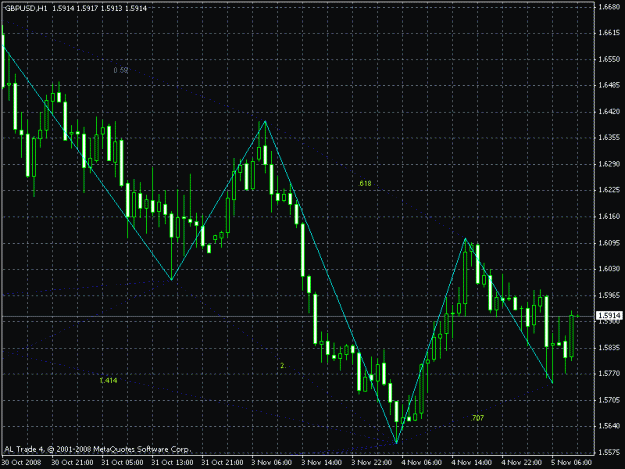Select the zigzag peak near 3 Nov 06:00
625x469 pixels.
[x=265, y=121]
